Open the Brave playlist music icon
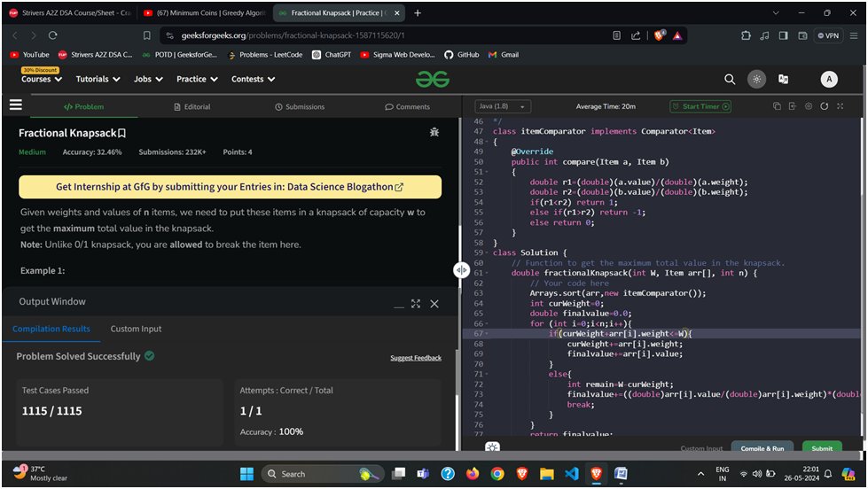 coord(764,35)
